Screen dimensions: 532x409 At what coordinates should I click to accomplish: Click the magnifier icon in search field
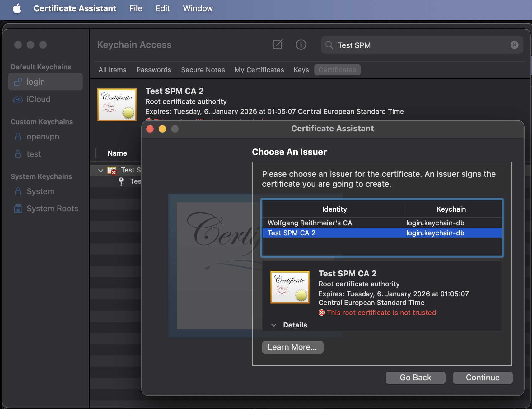pyautogui.click(x=329, y=45)
